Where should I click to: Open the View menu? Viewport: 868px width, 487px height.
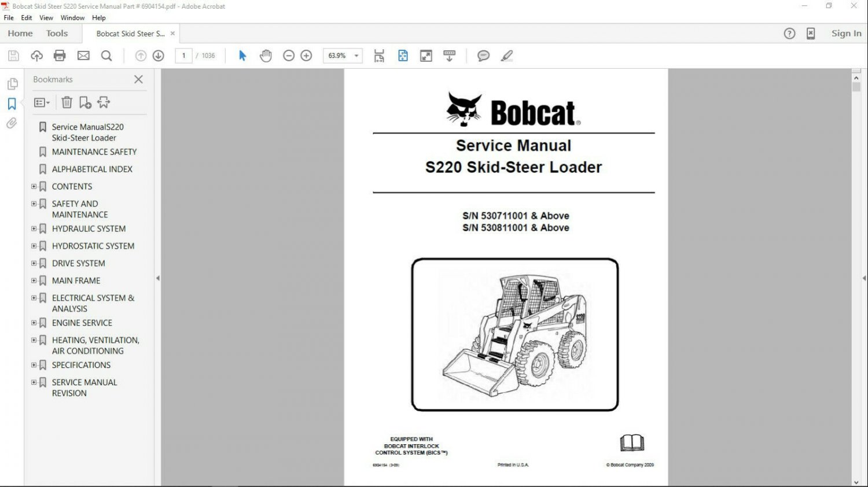(x=46, y=18)
